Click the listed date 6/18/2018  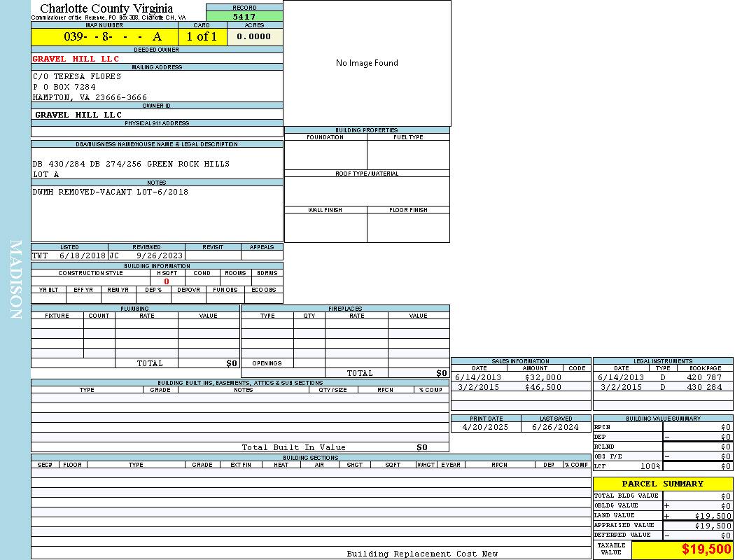point(82,256)
